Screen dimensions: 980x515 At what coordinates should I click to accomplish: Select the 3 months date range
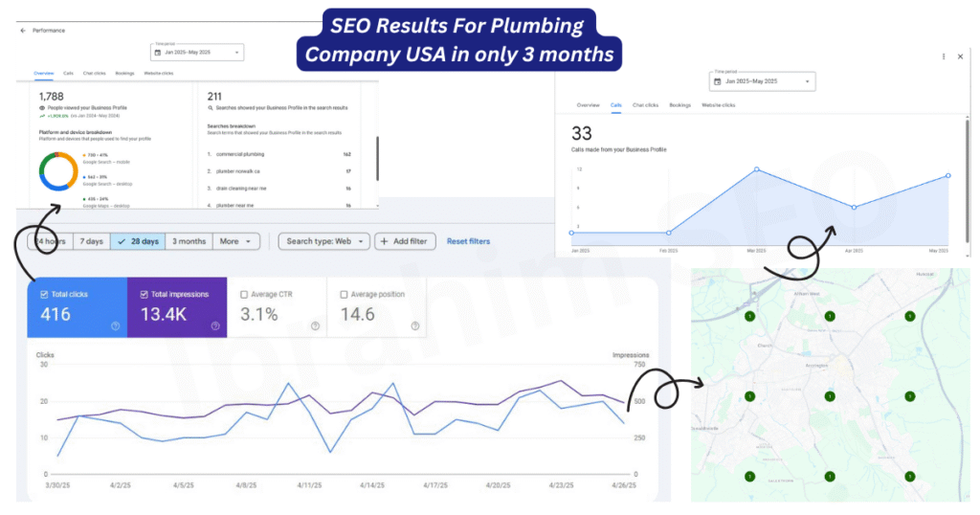tap(189, 241)
